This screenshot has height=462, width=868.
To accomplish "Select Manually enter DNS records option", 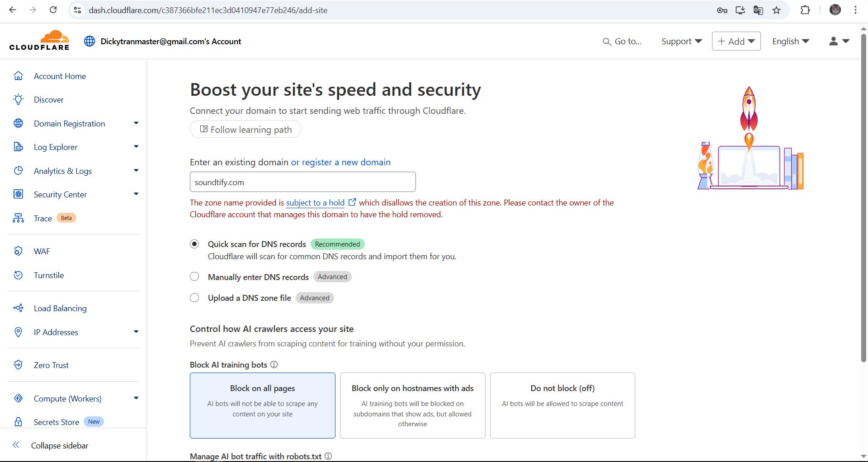I will click(194, 276).
